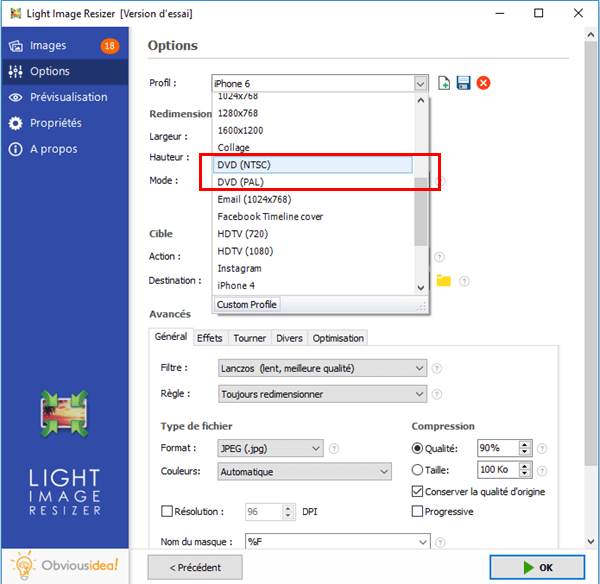
Task: Select DVD (PAL) profile
Action: (x=313, y=182)
